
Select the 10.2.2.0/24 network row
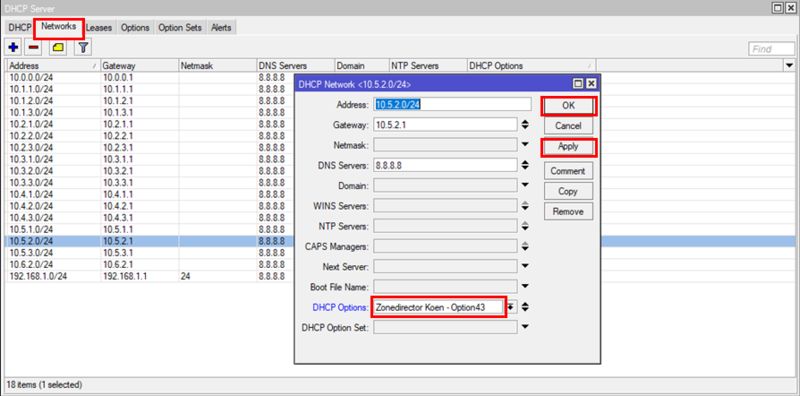tap(149, 136)
